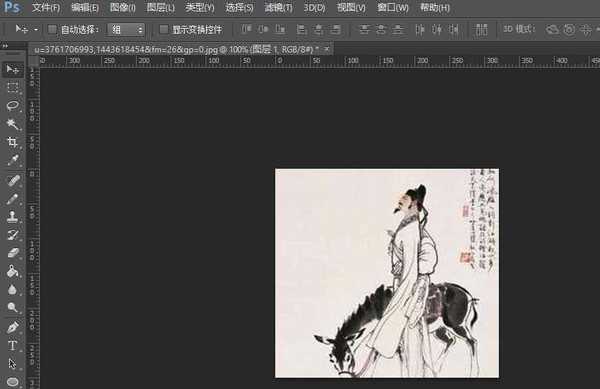The image size is (600, 389).
Task: Click the ink painting on canvas
Action: [387, 273]
